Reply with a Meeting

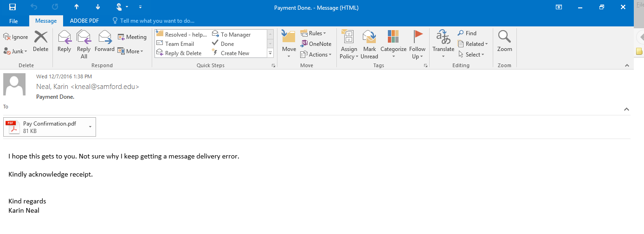pyautogui.click(x=132, y=37)
